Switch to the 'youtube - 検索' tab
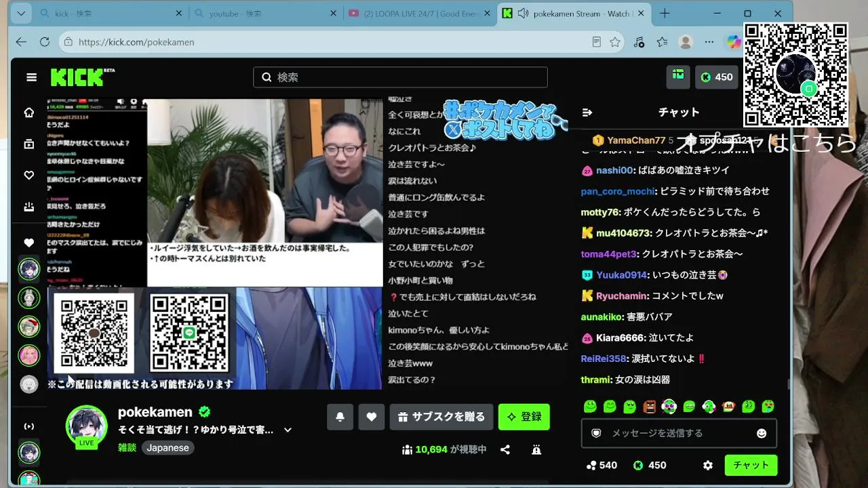This screenshot has width=868, height=488. point(265,14)
